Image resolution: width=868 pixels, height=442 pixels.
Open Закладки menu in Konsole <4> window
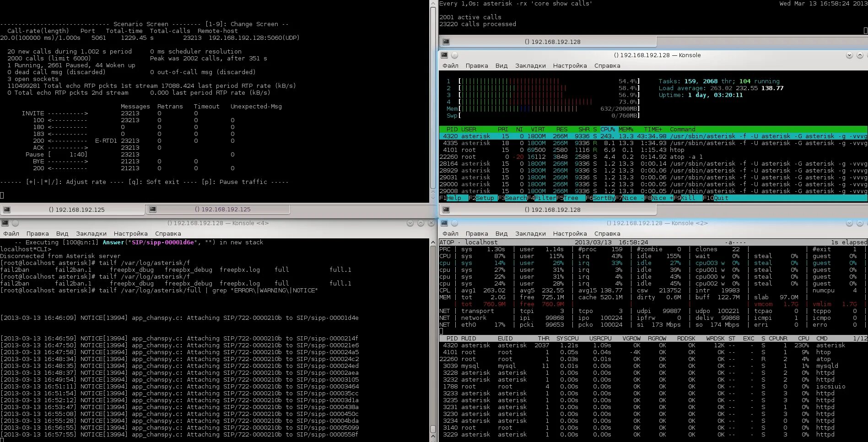tap(91, 233)
